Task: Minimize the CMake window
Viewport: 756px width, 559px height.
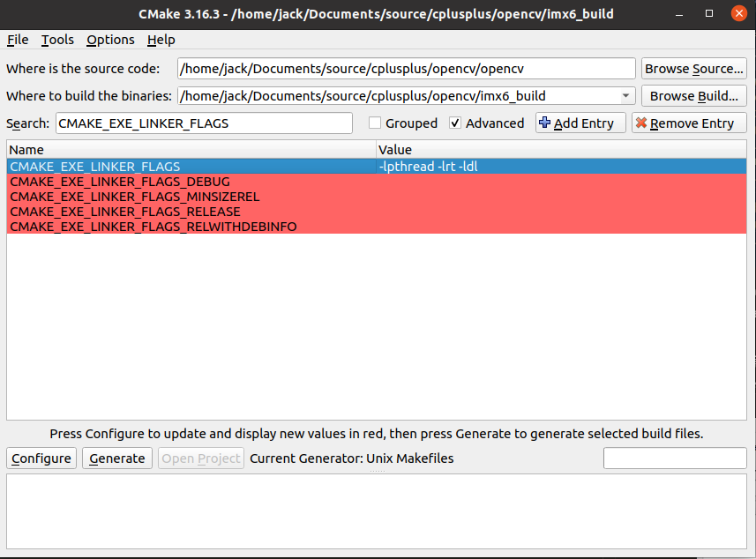Action: pos(679,14)
